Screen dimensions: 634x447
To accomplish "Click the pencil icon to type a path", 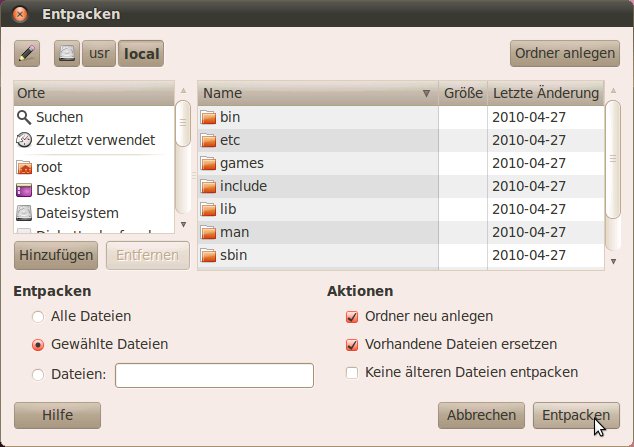I will point(27,53).
